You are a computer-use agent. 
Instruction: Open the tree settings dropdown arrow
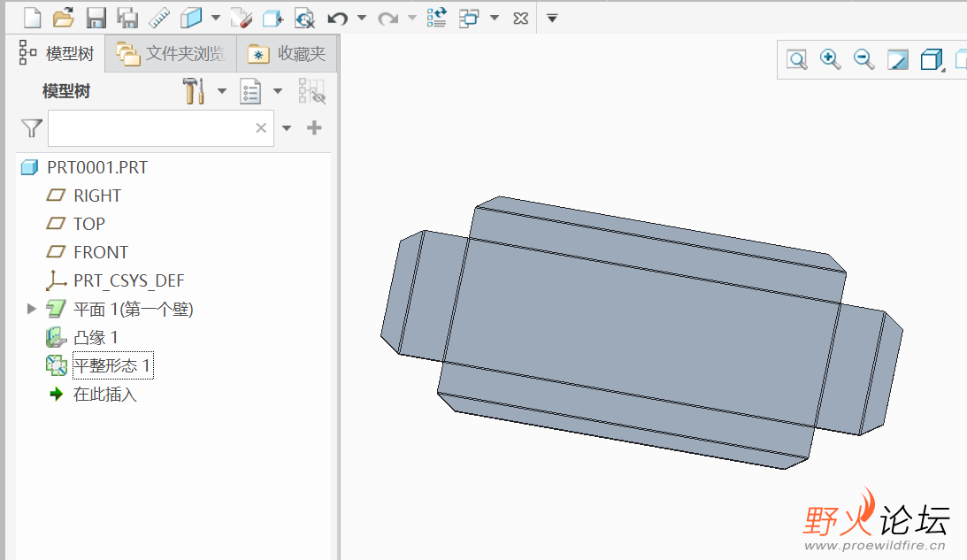[x=222, y=91]
